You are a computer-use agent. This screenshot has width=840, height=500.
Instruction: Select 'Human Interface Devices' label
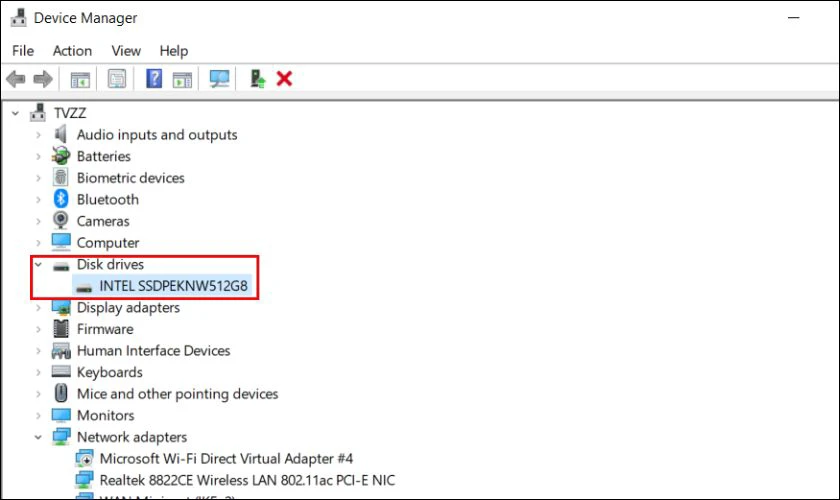(x=154, y=350)
